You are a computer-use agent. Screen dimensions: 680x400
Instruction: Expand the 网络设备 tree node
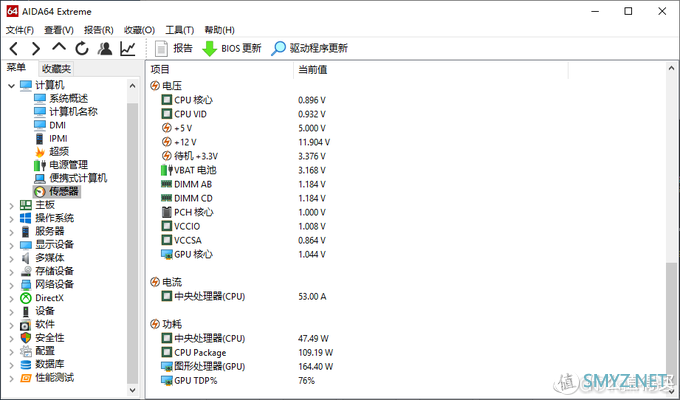[11, 285]
